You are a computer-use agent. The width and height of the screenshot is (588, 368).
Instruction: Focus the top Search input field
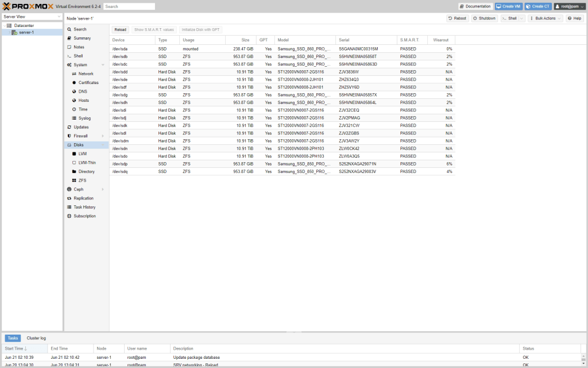(x=129, y=6)
